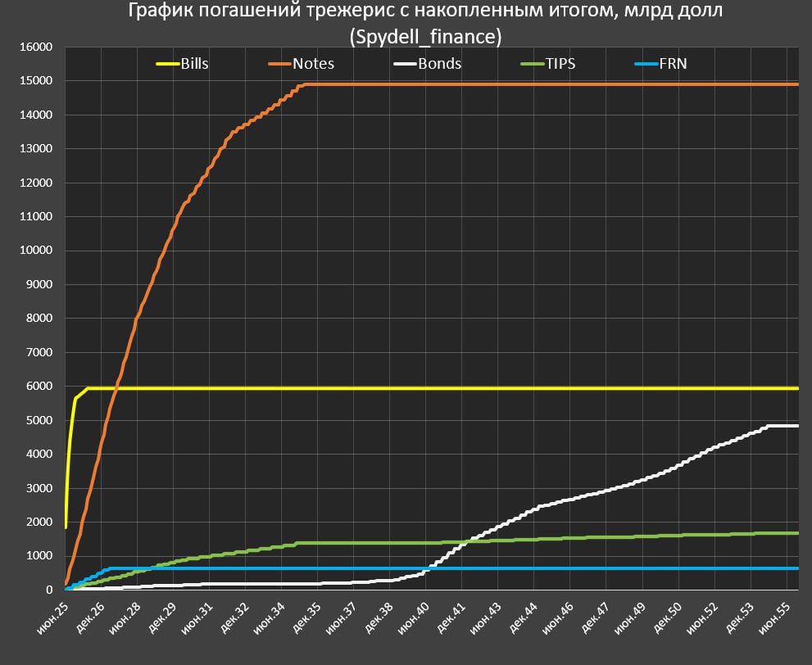The image size is (812, 665).
Task: Click the июн.40 x-axis label
Action: pos(414,617)
